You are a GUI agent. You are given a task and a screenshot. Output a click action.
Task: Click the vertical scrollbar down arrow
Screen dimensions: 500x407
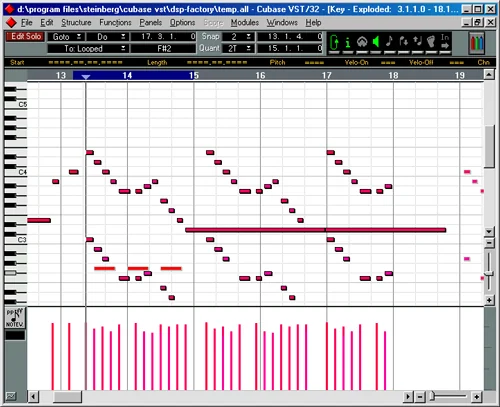pos(489,231)
